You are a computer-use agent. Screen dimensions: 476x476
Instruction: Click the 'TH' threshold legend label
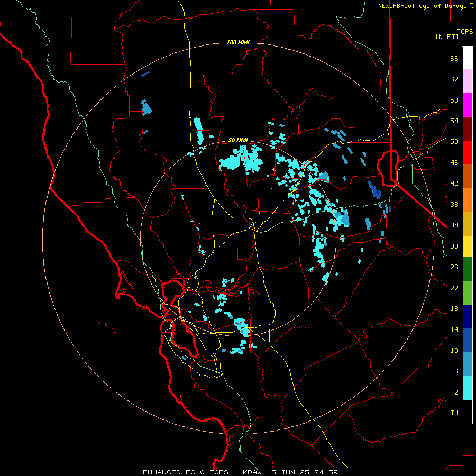454,413
